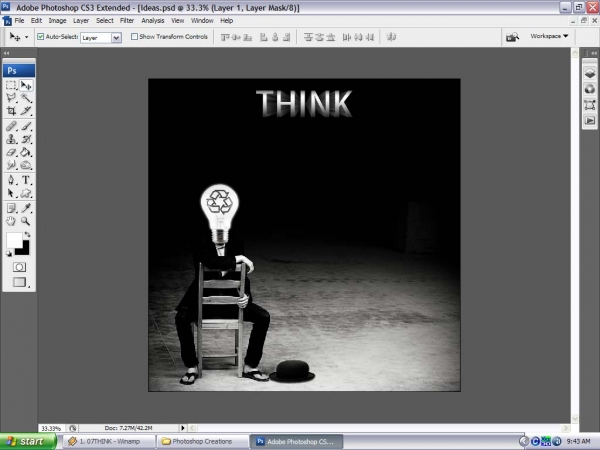The height and width of the screenshot is (450, 600).
Task: Switch to Winamp taskbar button
Action: click(x=109, y=441)
